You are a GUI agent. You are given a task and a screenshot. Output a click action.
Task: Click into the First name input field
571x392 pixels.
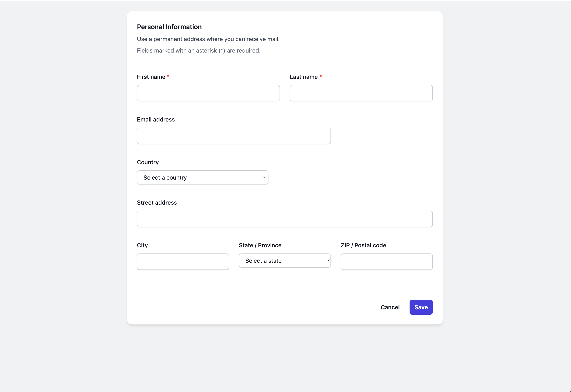208,93
